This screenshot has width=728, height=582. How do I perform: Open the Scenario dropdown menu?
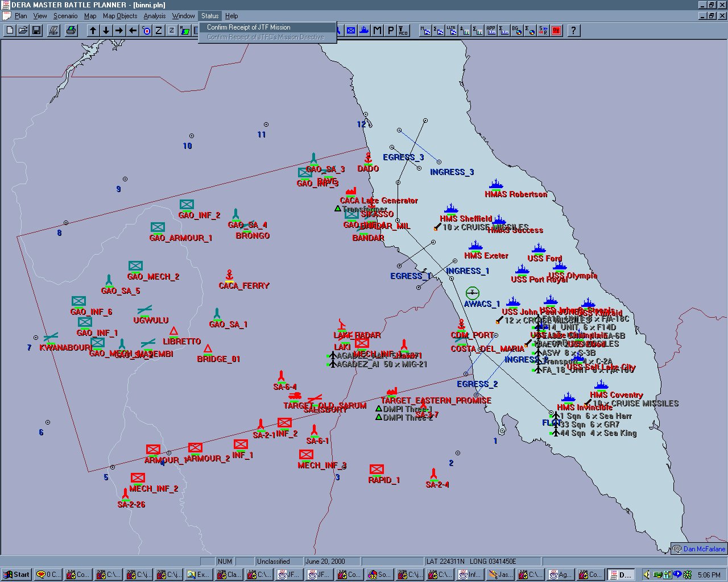point(65,16)
